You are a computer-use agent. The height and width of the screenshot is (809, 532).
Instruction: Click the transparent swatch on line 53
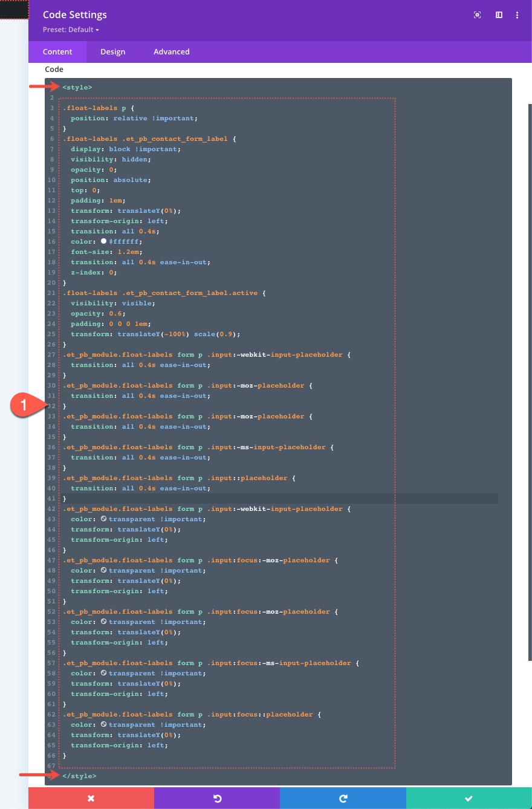[x=104, y=622]
